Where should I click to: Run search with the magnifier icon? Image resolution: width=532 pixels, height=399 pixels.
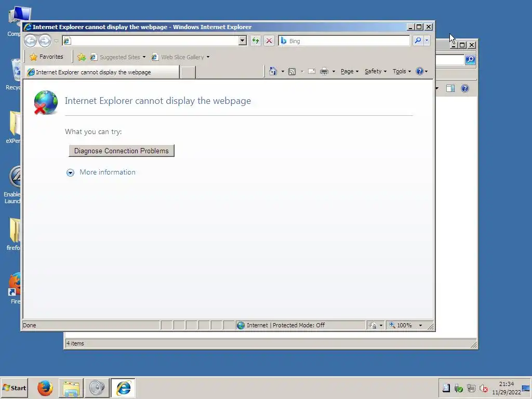point(418,41)
